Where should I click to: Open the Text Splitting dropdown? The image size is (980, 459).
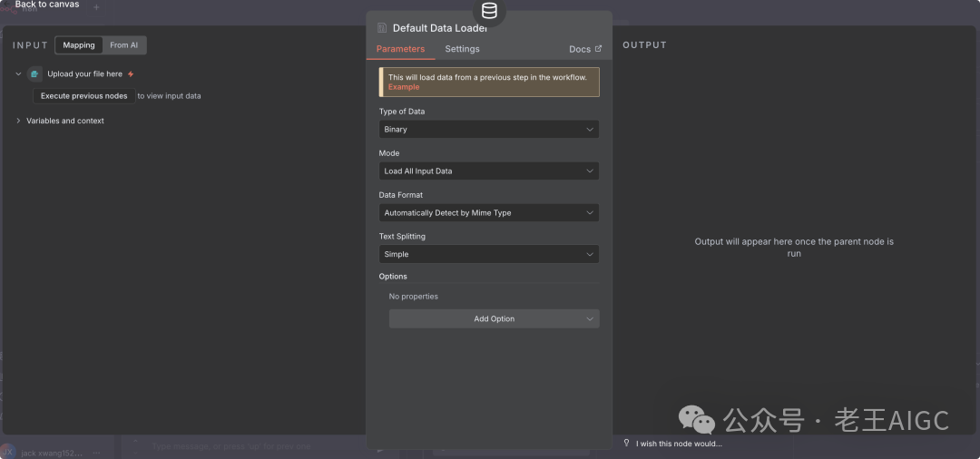tap(489, 254)
